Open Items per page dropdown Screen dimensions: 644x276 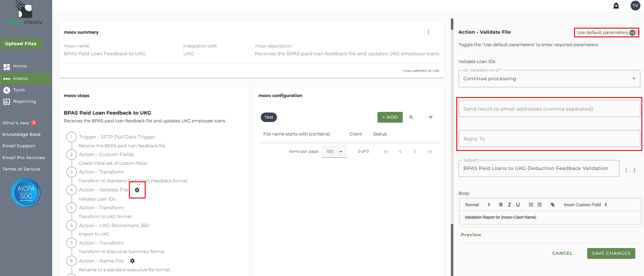[x=334, y=152]
